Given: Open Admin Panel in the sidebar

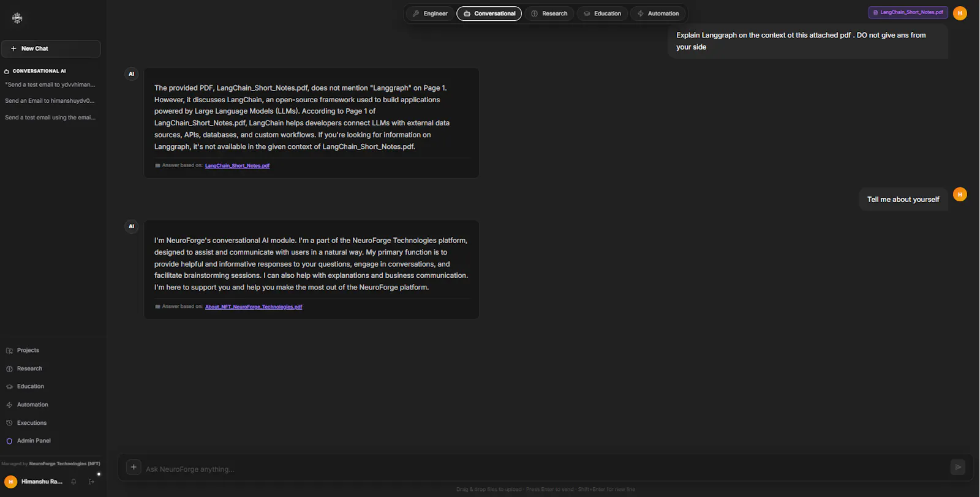Looking at the screenshot, I should [33, 441].
